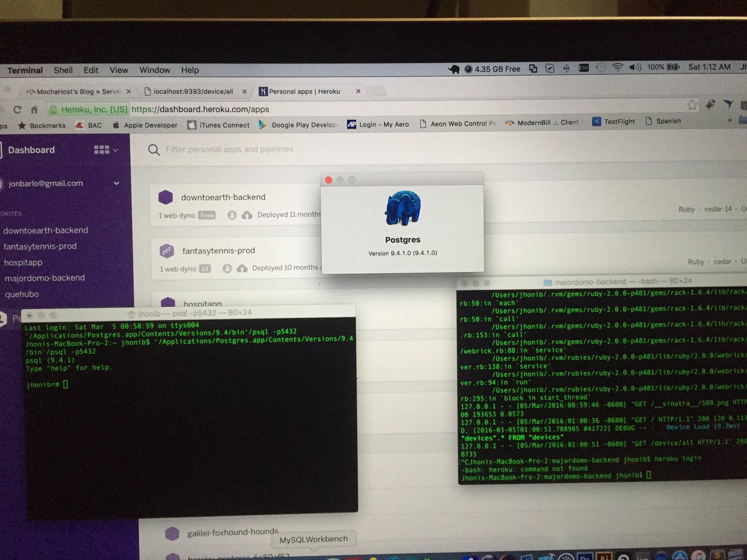Image resolution: width=747 pixels, height=560 pixels.
Task: Click the green lock Heroku, Inc. security badge
Action: point(88,109)
